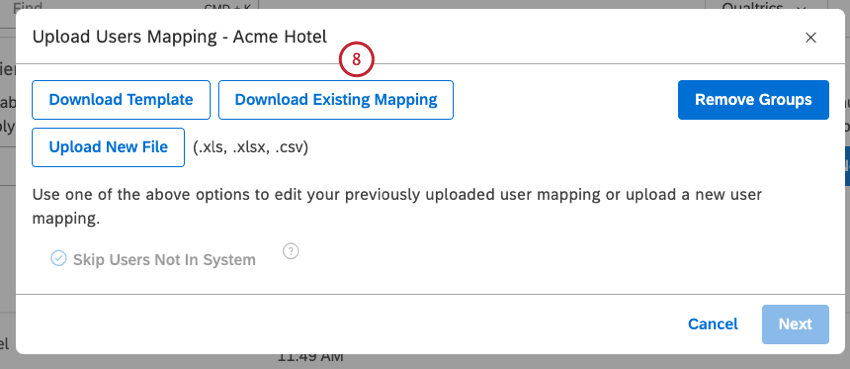
Task: Expand the Qualtrics dropdown chevron
Action: click(800, 8)
